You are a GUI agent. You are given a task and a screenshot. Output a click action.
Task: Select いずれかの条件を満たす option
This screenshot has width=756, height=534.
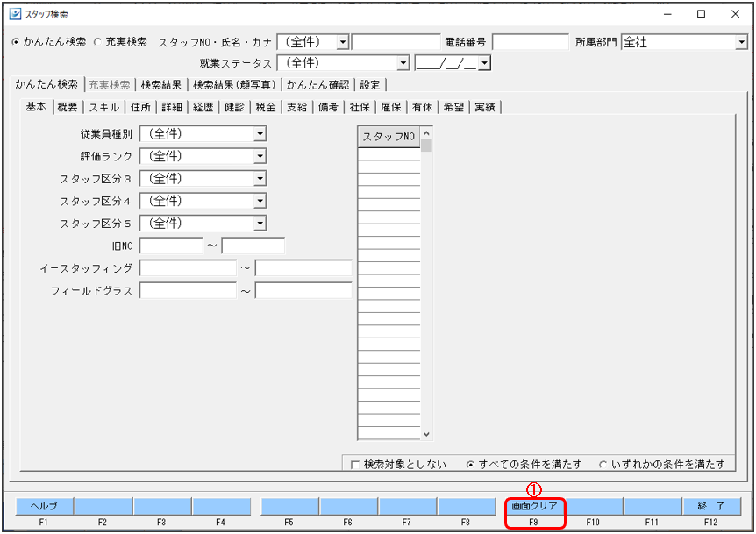click(603, 465)
